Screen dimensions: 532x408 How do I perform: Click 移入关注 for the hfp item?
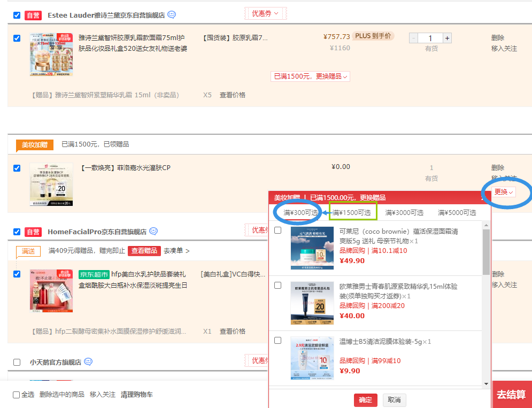tap(505, 285)
